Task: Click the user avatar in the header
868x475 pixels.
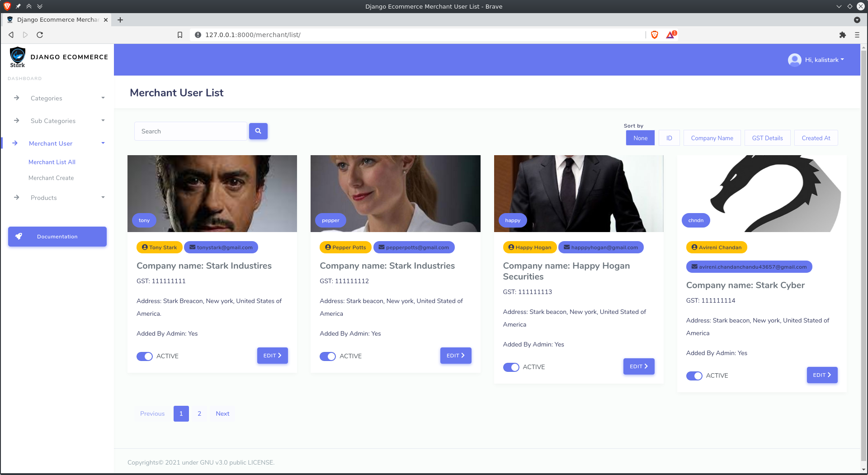Action: (x=794, y=60)
